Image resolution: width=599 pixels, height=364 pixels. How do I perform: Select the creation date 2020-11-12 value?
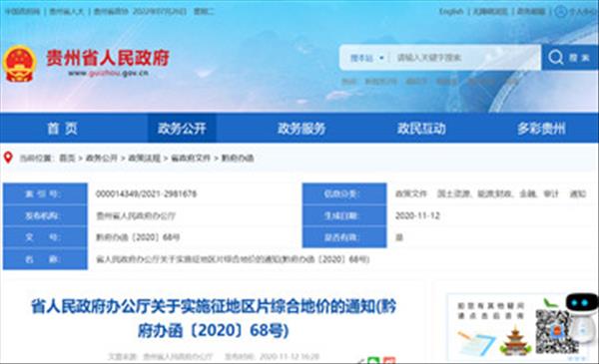(x=417, y=216)
